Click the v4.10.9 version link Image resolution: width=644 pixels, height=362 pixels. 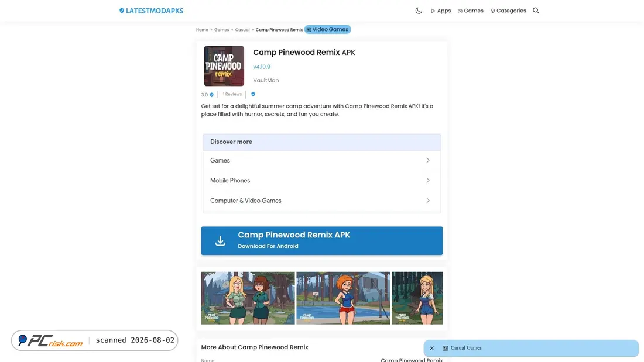tap(262, 67)
